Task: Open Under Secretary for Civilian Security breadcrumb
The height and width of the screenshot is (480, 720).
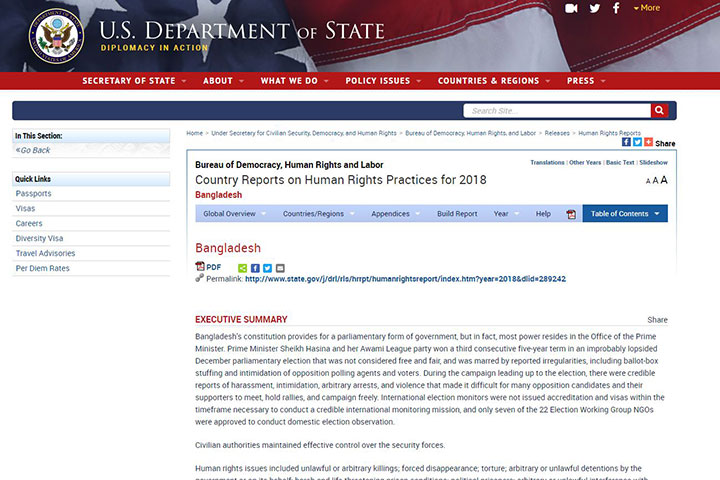Action: 304,133
